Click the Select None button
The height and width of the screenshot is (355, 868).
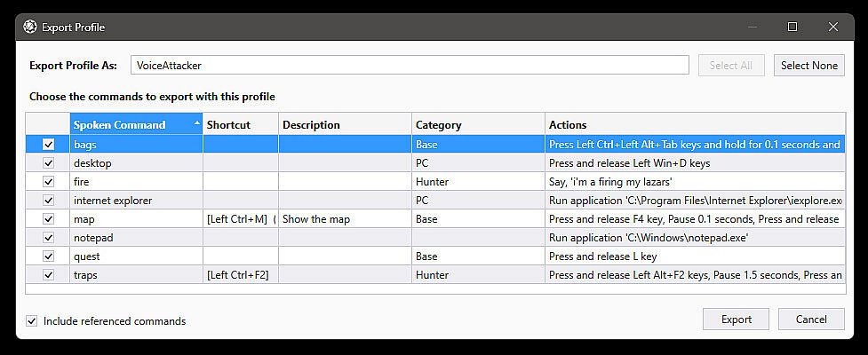[808, 66]
